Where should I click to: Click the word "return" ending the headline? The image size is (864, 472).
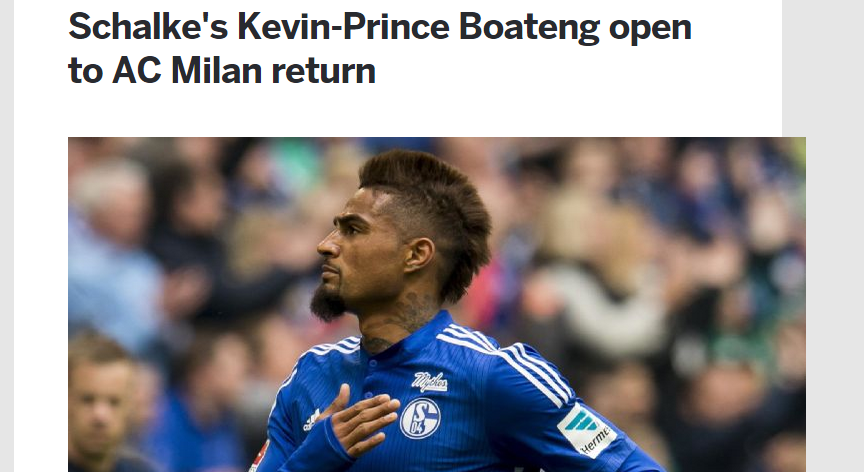tap(323, 72)
